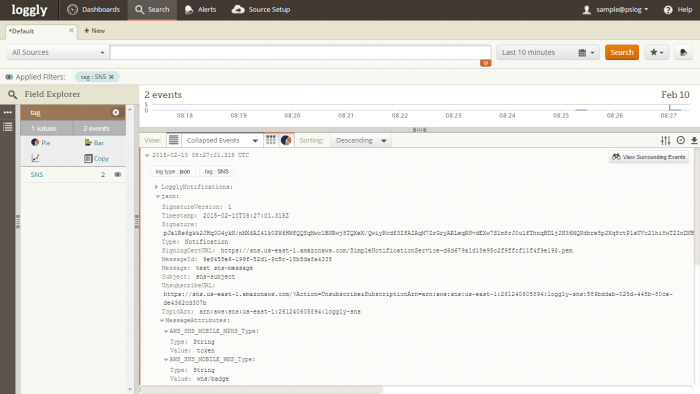Copy field values with Copy icon
The height and width of the screenshot is (394, 700).
point(96,158)
